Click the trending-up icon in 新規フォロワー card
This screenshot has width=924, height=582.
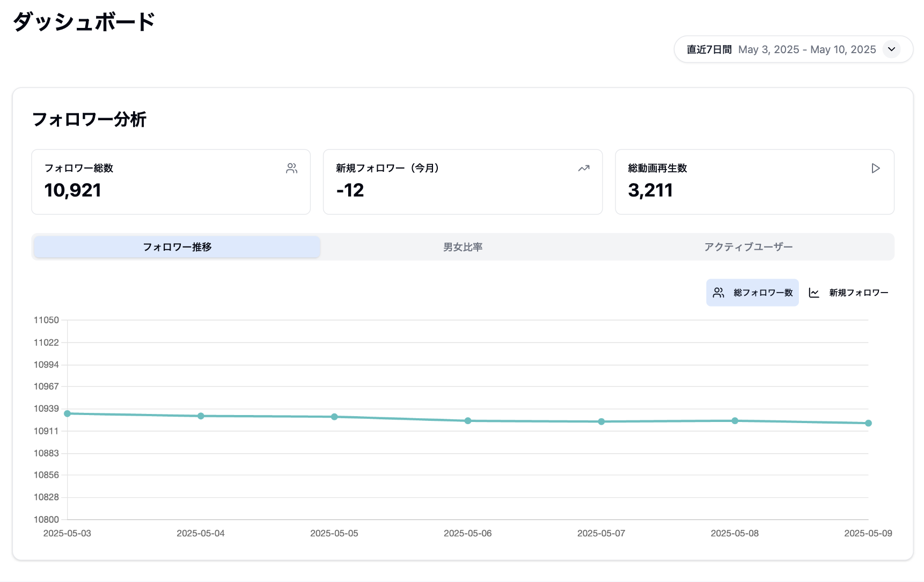583,169
